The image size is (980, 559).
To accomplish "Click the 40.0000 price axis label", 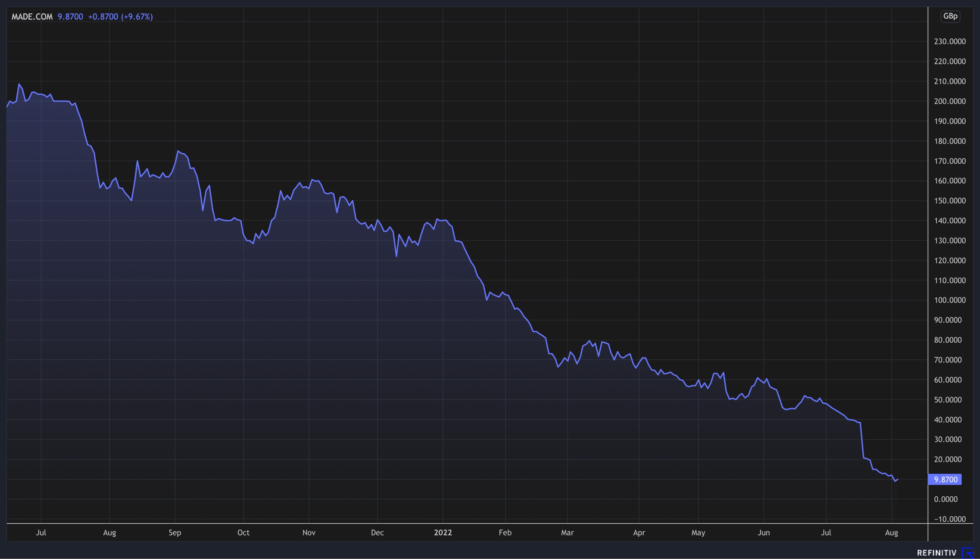I will [x=948, y=420].
